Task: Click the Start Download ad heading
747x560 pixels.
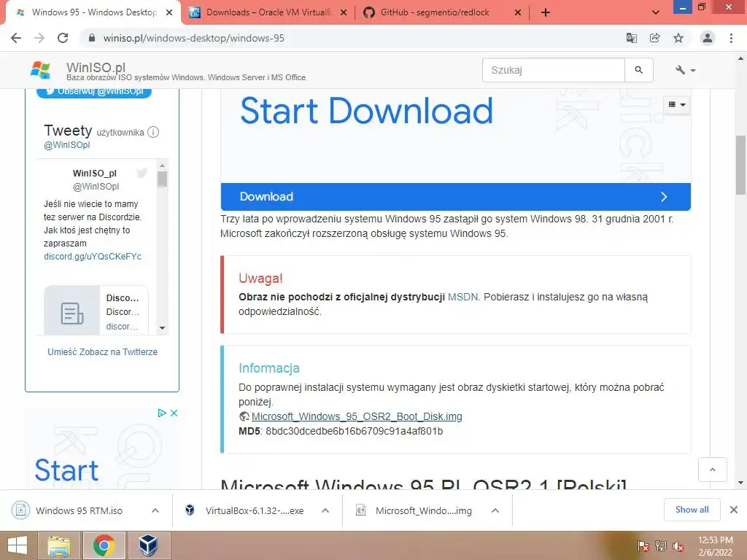Action: click(366, 111)
